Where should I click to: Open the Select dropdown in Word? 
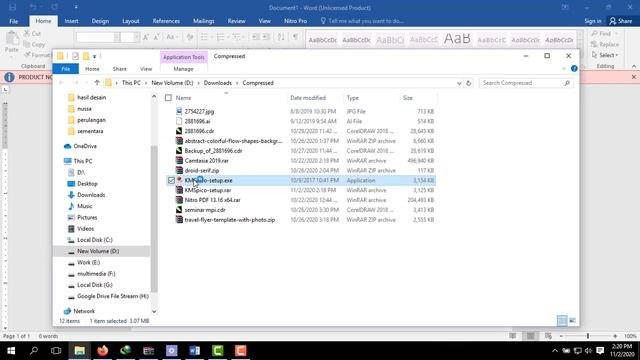point(605,55)
